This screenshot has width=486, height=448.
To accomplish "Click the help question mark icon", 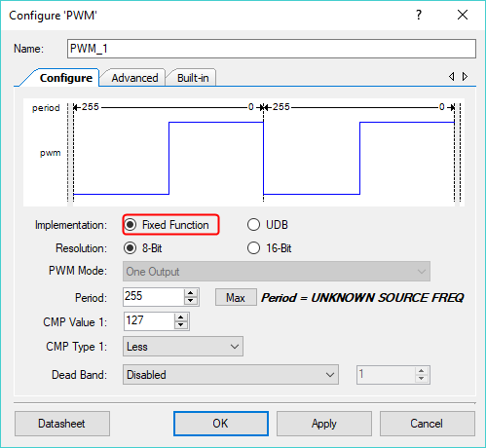I will point(419,15).
